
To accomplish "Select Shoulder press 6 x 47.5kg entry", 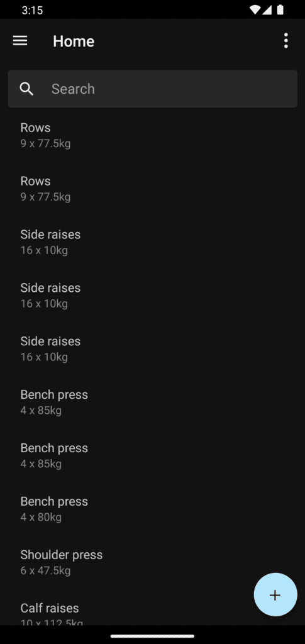I will (152, 562).
